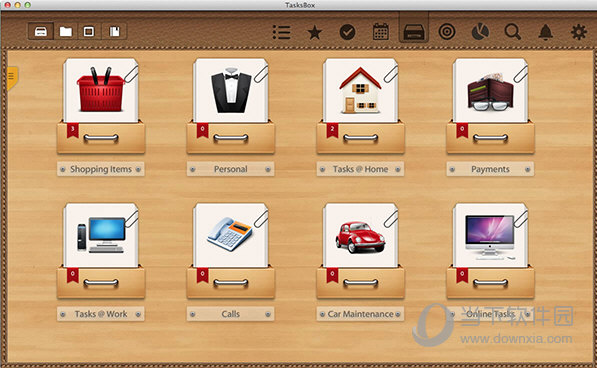Viewport: 597px width, 368px height.
Task: Click the Personal drawer's red count ribbon
Action: tap(203, 131)
